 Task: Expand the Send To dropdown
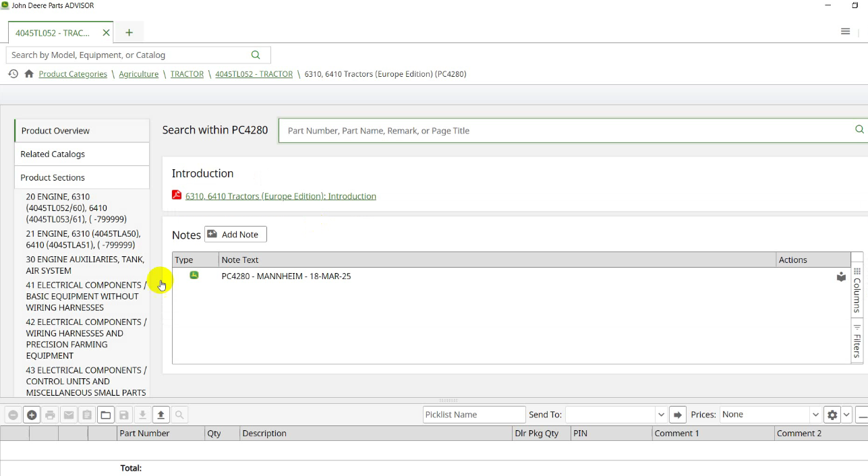coord(660,415)
